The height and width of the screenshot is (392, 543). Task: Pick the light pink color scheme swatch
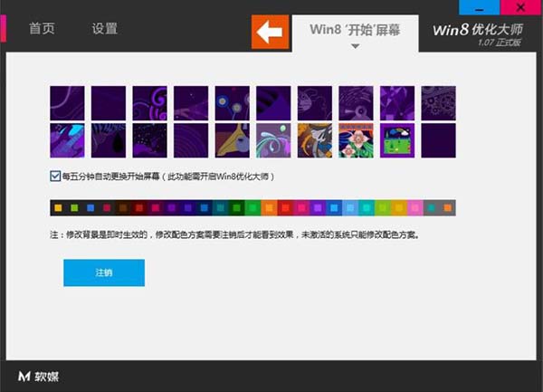(x=415, y=208)
